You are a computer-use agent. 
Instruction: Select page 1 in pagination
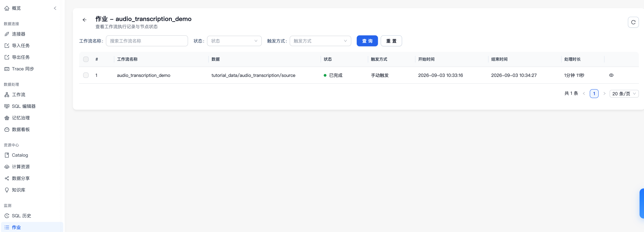click(594, 94)
